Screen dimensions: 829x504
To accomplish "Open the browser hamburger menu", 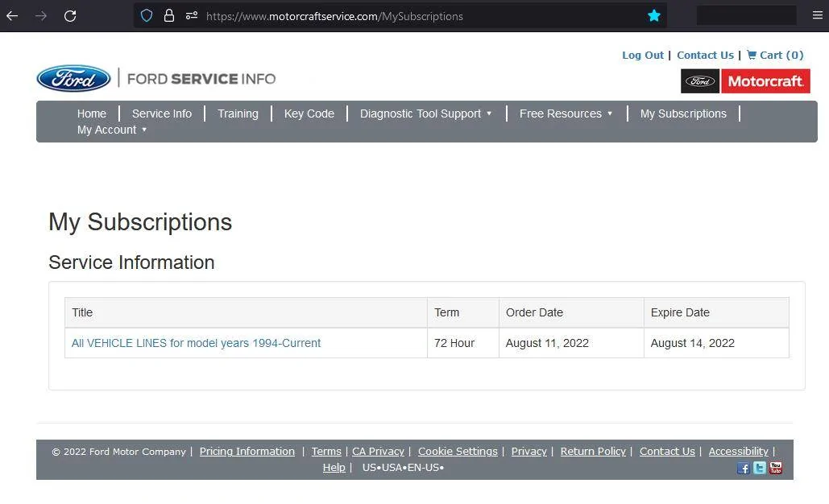I will 818,15.
